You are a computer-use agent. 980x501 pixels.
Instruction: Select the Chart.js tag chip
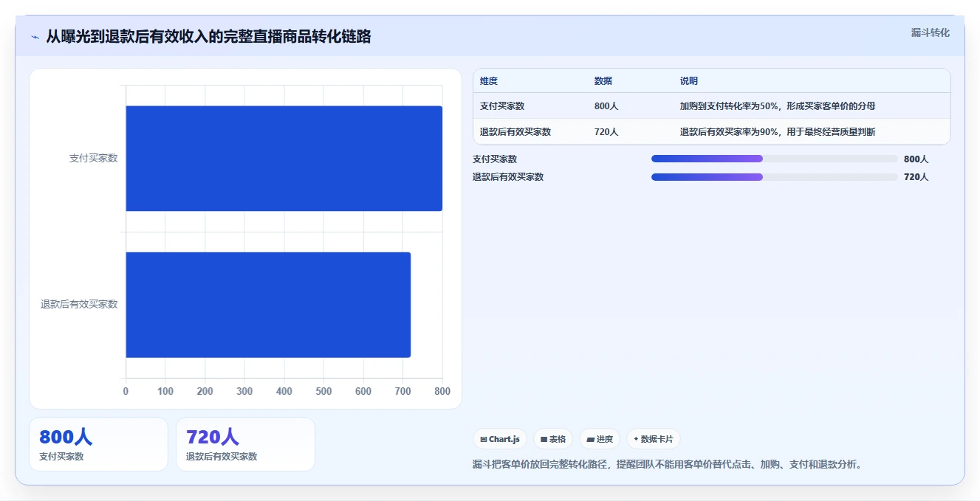500,439
